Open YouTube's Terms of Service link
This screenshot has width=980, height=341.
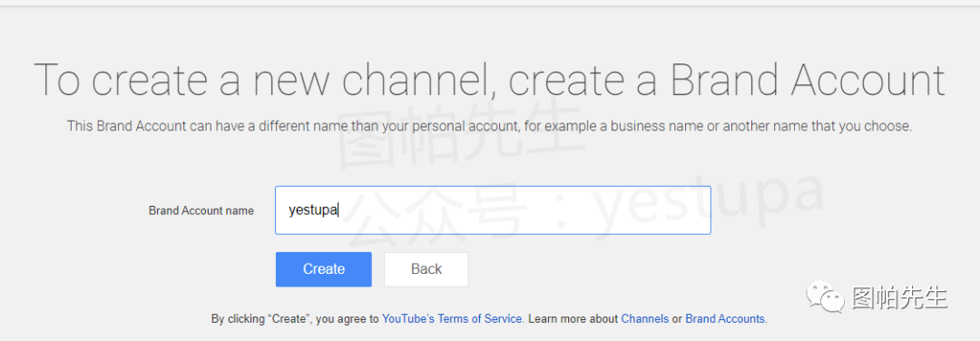pos(452,318)
